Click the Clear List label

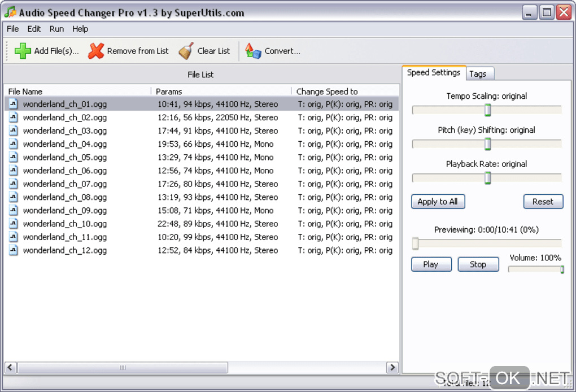[x=213, y=51]
